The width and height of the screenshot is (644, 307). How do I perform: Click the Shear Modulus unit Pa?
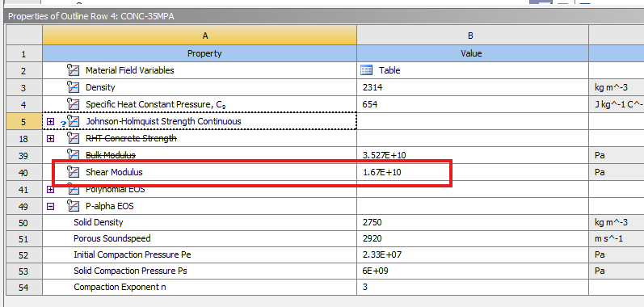pos(600,172)
